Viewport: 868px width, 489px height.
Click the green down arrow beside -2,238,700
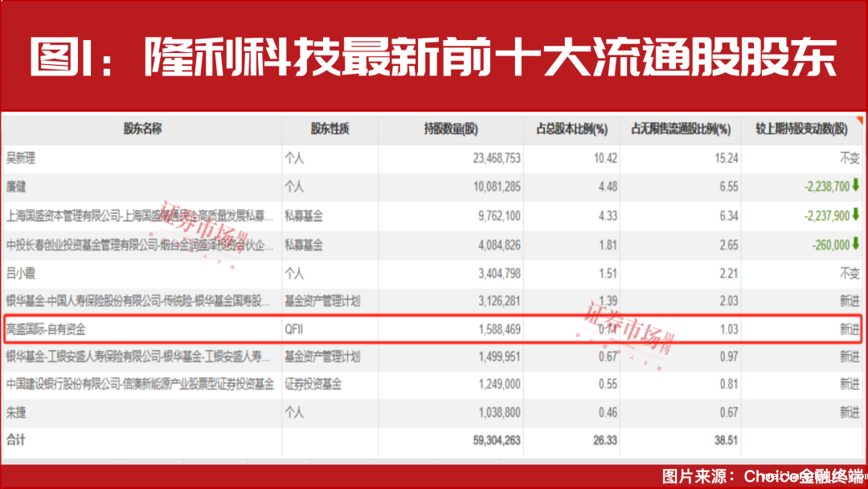pyautogui.click(x=856, y=185)
